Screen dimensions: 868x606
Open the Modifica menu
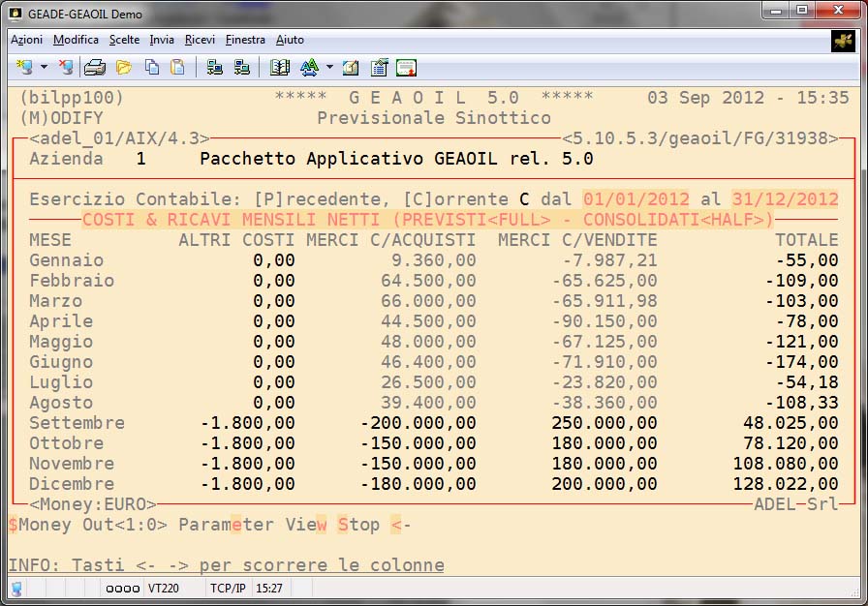tap(76, 40)
